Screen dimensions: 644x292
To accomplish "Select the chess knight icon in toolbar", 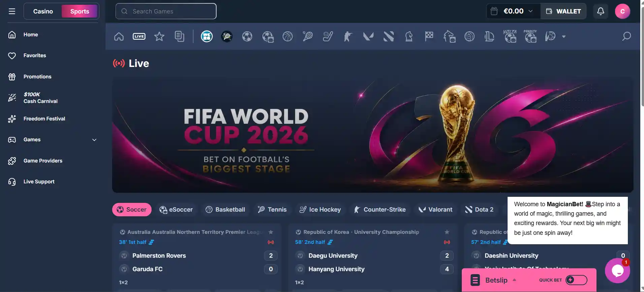I will [x=409, y=36].
